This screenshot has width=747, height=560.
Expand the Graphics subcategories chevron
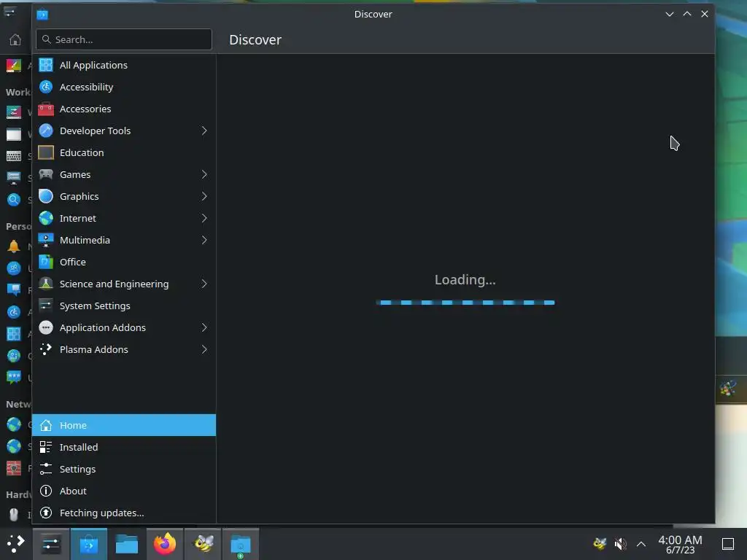click(204, 196)
